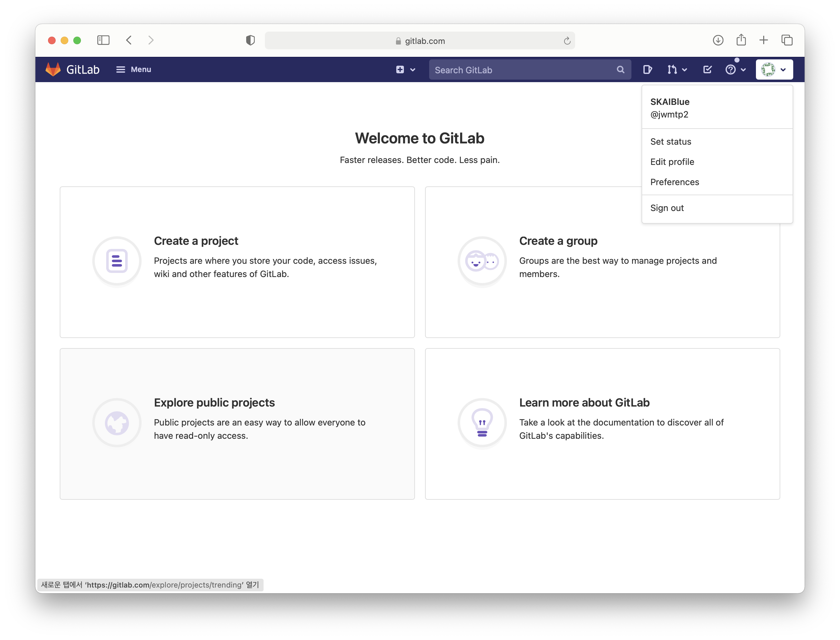Click the help and support icon

[731, 70]
